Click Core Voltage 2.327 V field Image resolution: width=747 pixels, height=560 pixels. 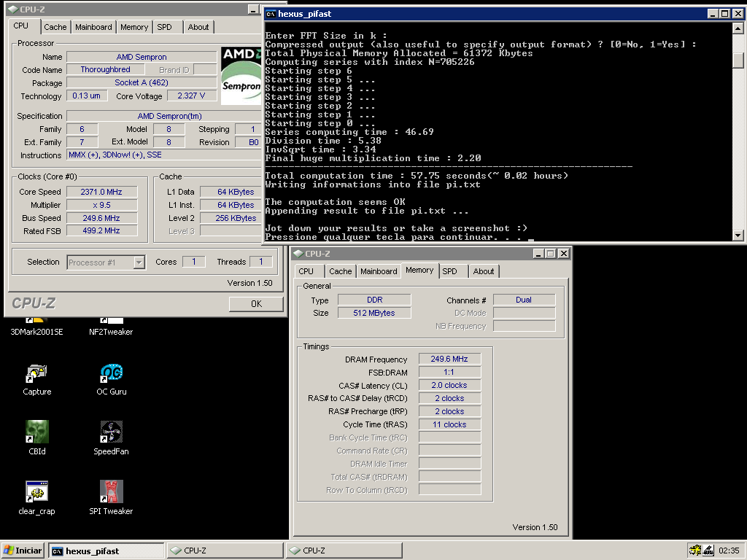pos(192,96)
